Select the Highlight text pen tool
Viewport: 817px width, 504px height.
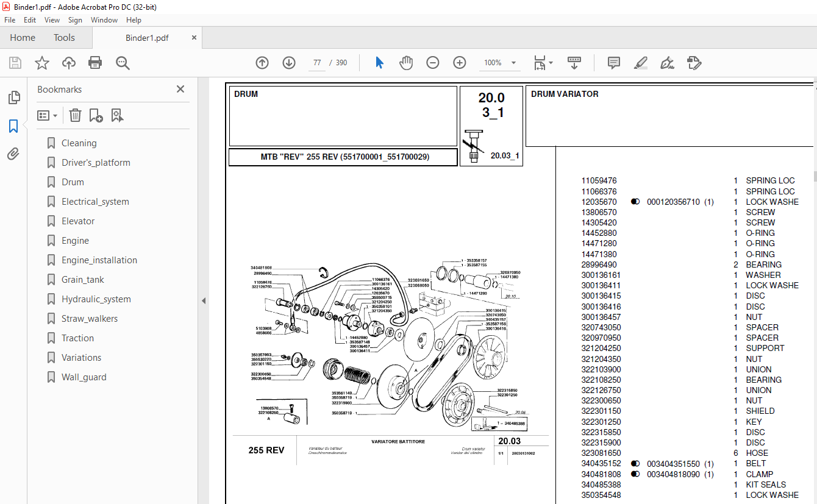(641, 63)
